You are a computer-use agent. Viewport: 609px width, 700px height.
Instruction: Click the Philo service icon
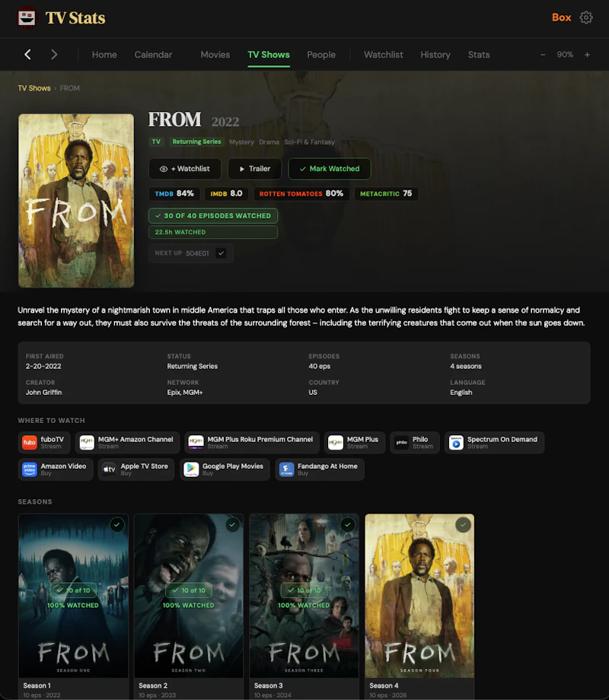pos(402,442)
